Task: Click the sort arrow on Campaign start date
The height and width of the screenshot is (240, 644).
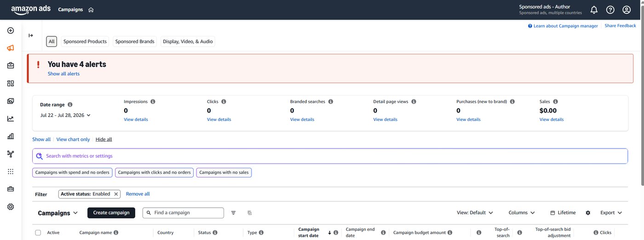Action: 329,233
